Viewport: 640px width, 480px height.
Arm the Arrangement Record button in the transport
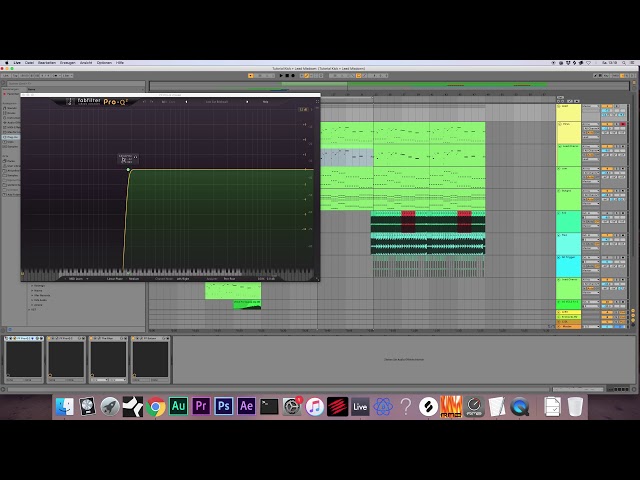click(293, 76)
